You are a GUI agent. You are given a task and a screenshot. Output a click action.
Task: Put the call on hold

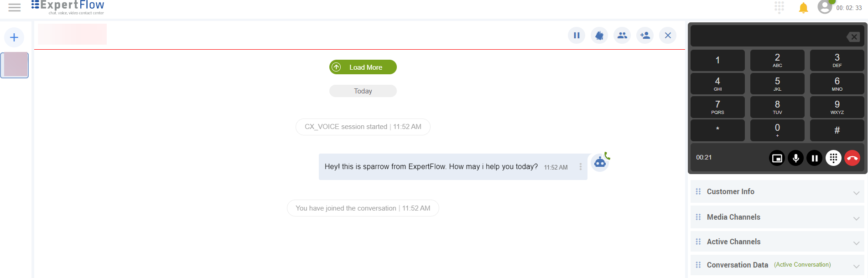point(814,158)
